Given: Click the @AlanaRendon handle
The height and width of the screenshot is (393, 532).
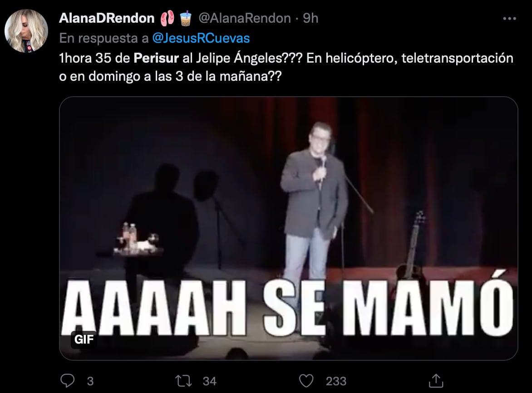Looking at the screenshot, I should click(x=244, y=18).
